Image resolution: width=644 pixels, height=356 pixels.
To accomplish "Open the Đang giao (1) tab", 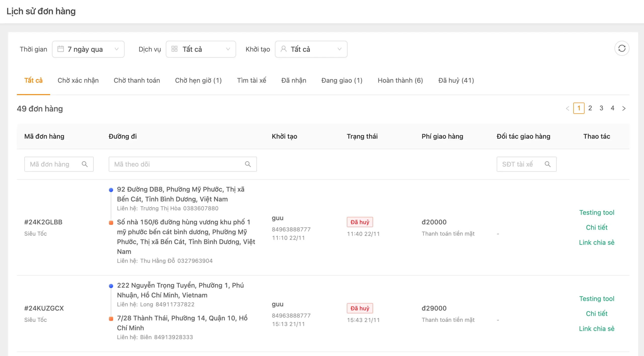I will point(342,81).
